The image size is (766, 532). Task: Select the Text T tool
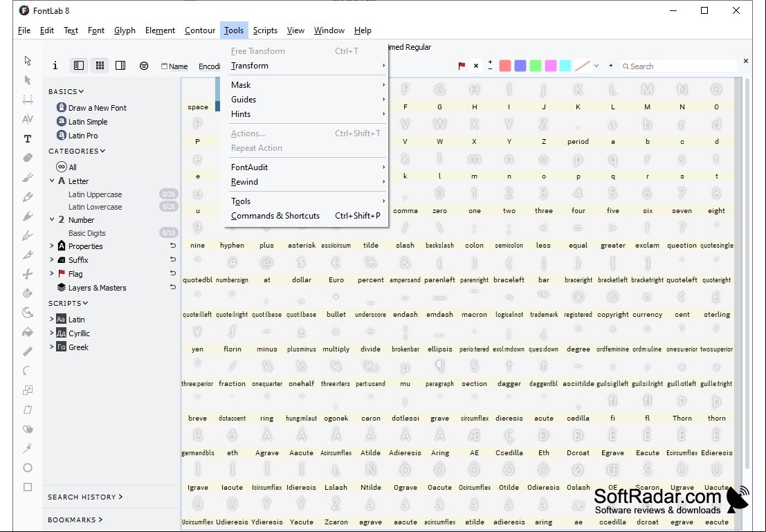coord(28,139)
